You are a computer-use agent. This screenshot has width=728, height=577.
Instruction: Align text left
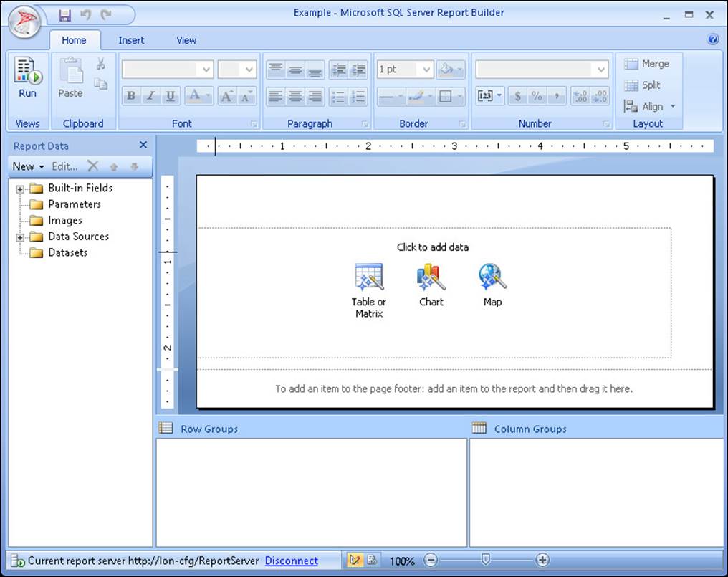click(x=276, y=97)
